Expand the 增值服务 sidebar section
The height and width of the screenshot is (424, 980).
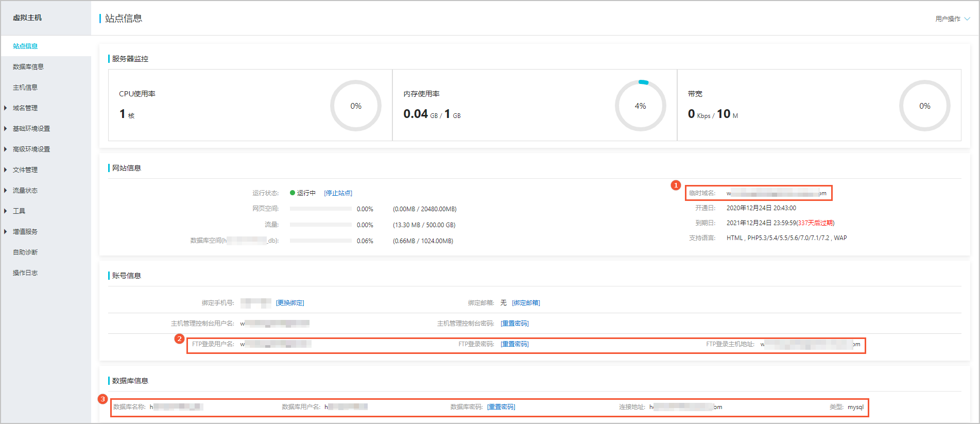[25, 231]
